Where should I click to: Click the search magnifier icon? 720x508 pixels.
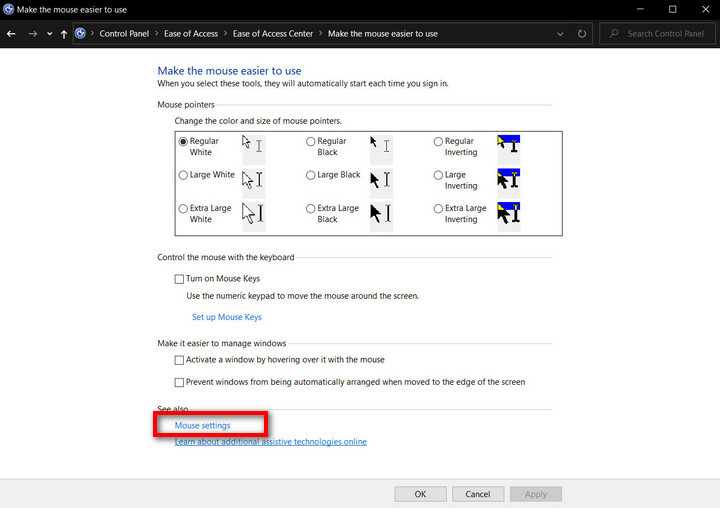pyautogui.click(x=614, y=34)
